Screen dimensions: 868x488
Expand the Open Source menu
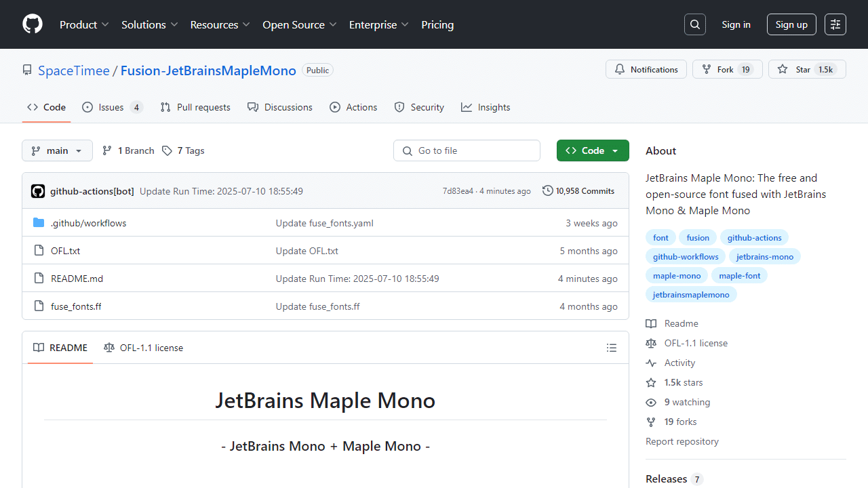(300, 24)
